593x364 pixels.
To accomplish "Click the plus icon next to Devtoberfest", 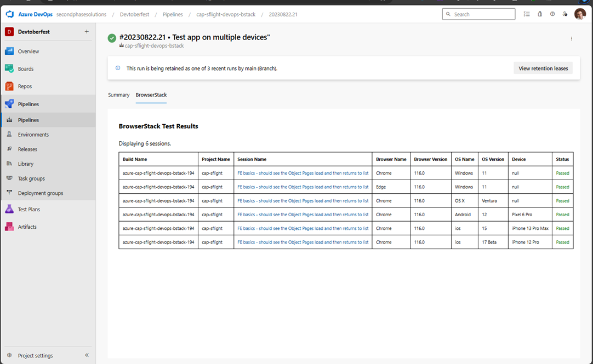I will 87,32.
